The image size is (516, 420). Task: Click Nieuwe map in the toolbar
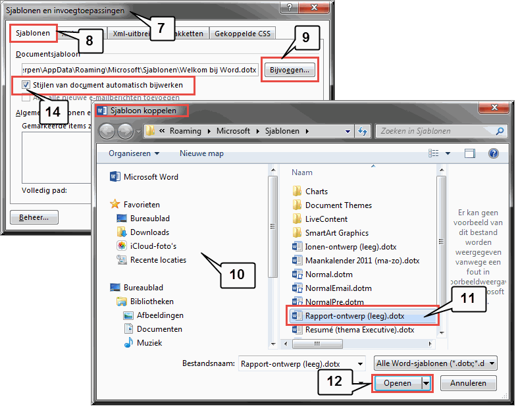click(x=201, y=153)
